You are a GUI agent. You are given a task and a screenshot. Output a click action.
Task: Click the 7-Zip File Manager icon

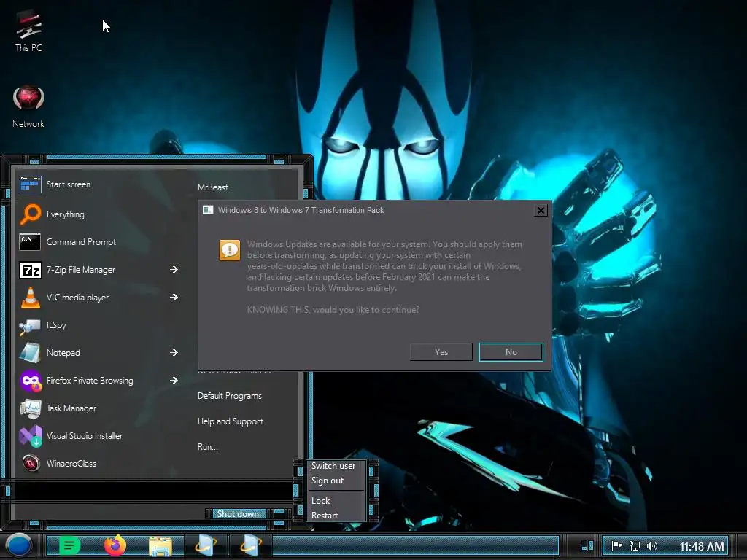point(31,270)
